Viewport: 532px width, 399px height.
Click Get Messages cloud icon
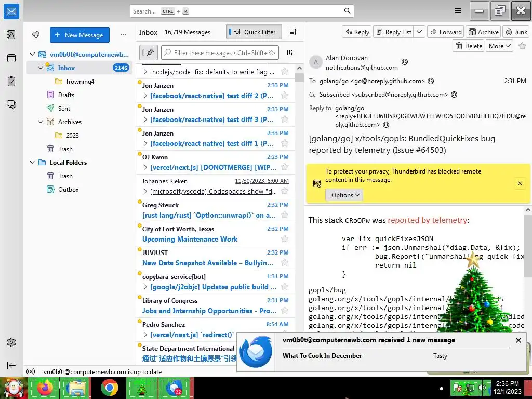click(x=36, y=35)
